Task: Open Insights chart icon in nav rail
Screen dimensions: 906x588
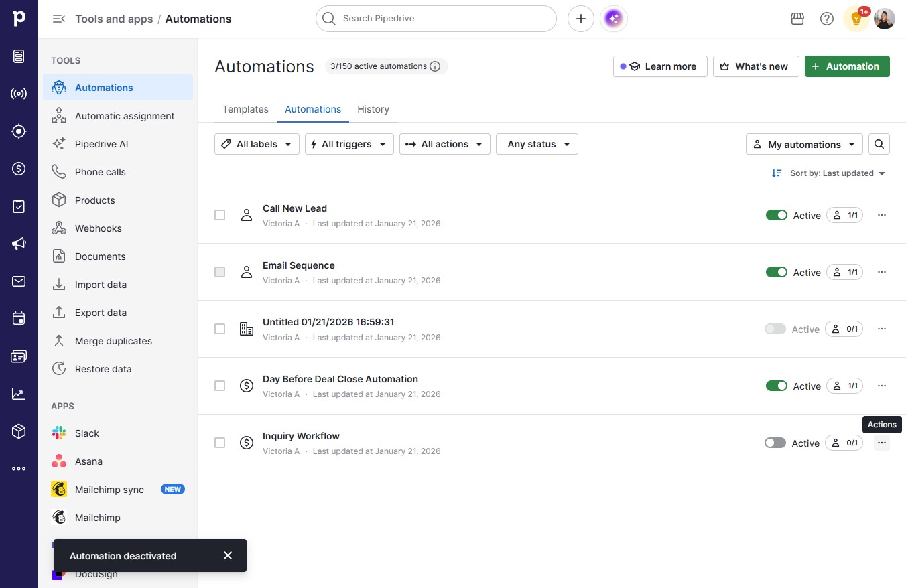Action: pyautogui.click(x=19, y=394)
